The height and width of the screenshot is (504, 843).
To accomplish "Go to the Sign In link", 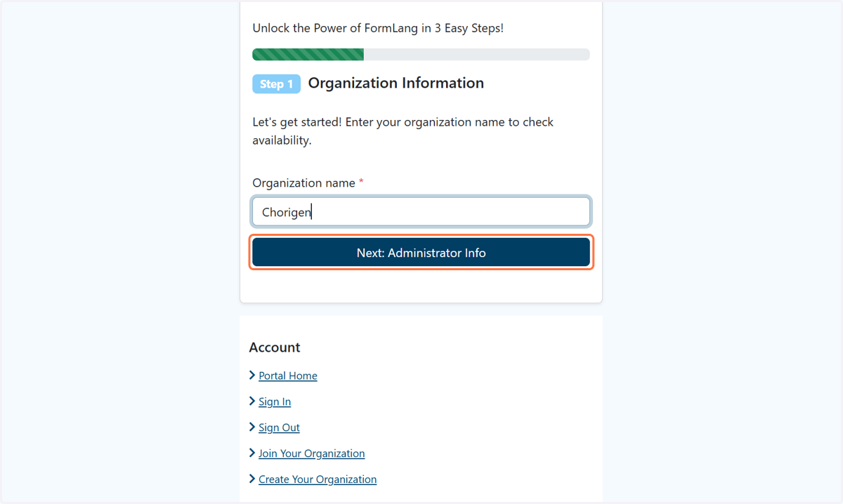I will tap(275, 402).
